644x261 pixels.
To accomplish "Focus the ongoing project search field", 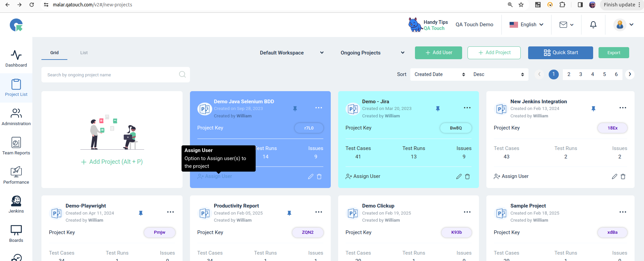I will tap(116, 75).
